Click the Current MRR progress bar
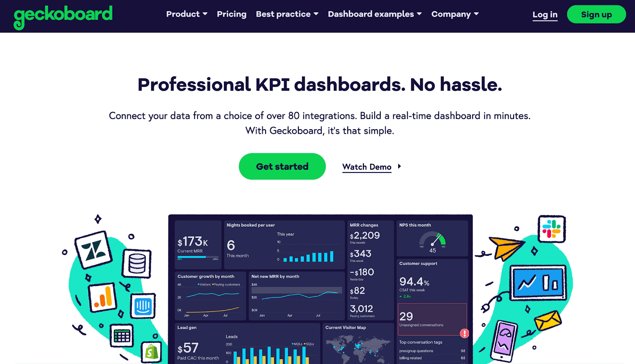 point(198,257)
